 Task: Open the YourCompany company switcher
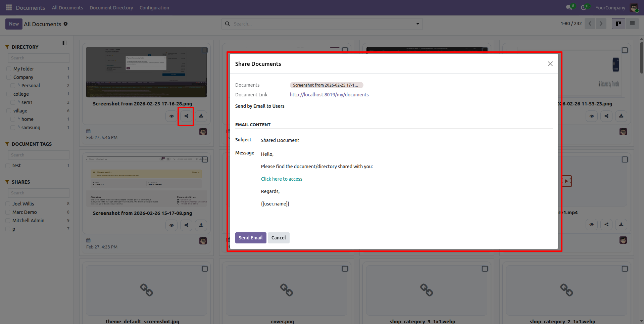pyautogui.click(x=610, y=8)
